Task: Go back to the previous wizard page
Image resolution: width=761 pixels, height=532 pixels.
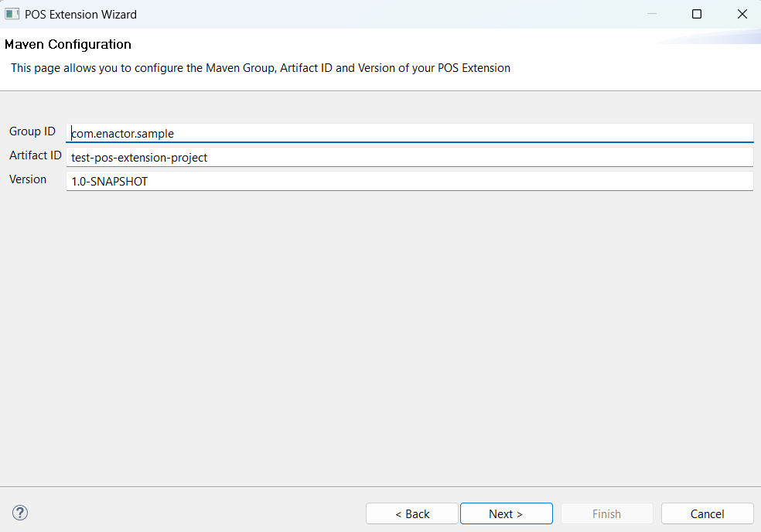Action: tap(411, 513)
